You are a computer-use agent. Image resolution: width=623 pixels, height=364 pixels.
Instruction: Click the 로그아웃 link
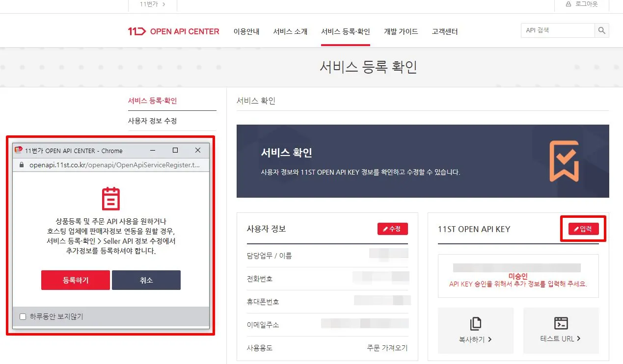click(587, 4)
